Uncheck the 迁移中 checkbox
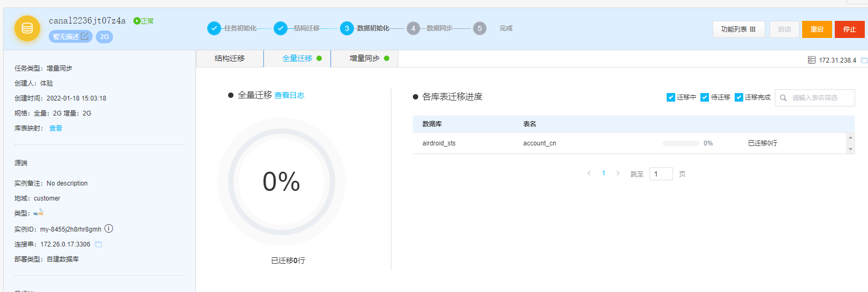 (x=670, y=97)
